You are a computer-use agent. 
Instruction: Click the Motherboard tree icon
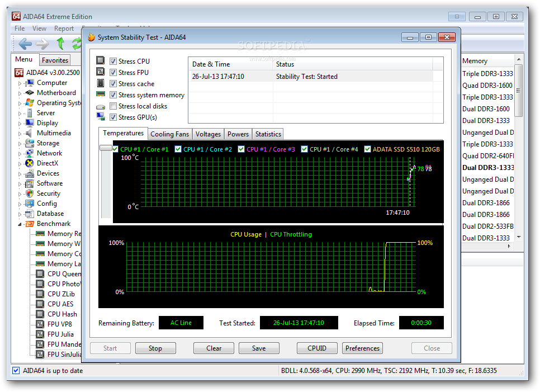point(30,93)
